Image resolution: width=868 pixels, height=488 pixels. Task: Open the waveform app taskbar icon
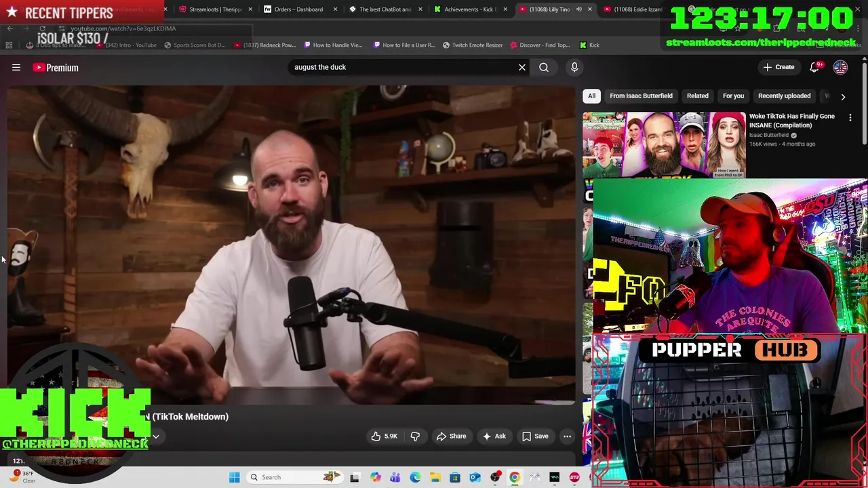(555, 477)
